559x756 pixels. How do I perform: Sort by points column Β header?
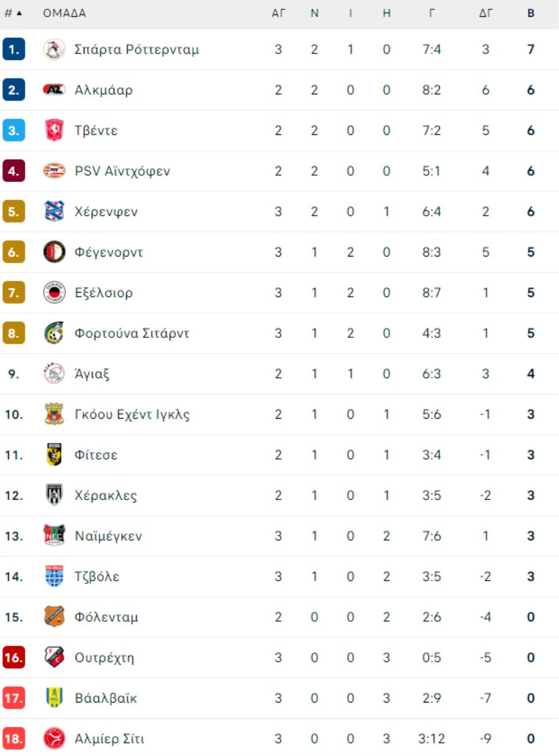point(531,13)
